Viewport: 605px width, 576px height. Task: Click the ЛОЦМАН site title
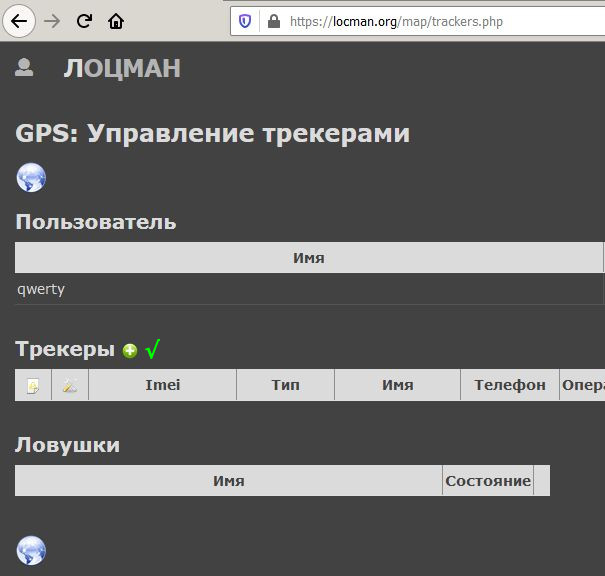click(x=122, y=68)
